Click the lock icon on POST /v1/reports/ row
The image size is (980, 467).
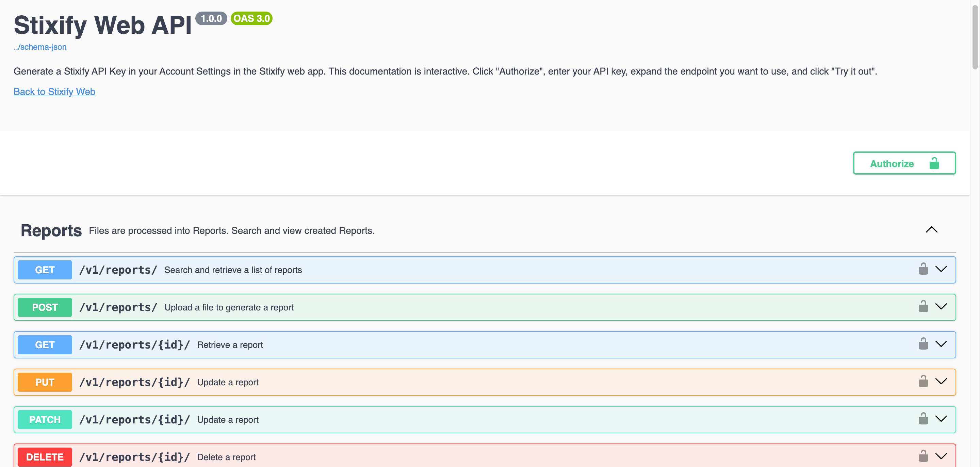[x=923, y=306]
